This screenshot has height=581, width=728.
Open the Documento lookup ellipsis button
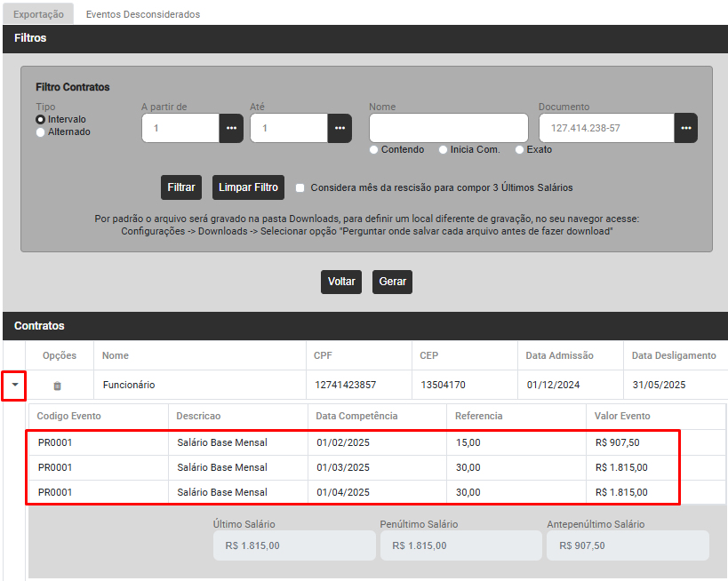pyautogui.click(x=685, y=128)
